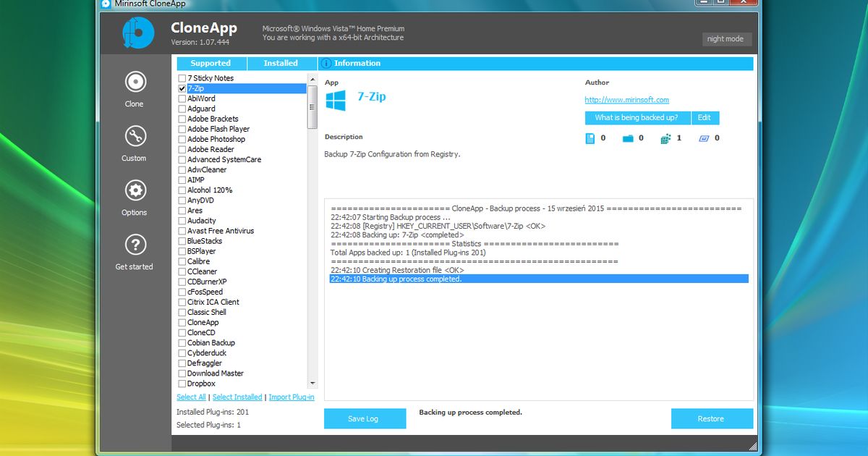Click the Save Log button
The image size is (868, 456).
[365, 418]
